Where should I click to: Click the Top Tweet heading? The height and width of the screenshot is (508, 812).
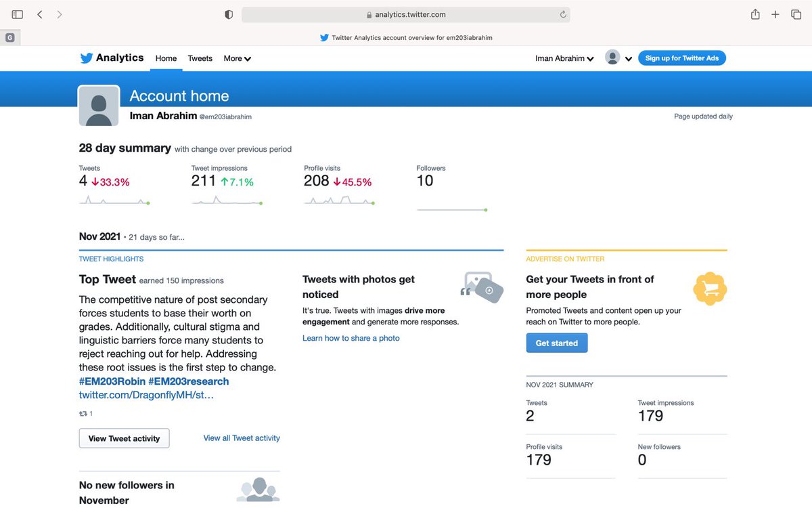pyautogui.click(x=108, y=279)
